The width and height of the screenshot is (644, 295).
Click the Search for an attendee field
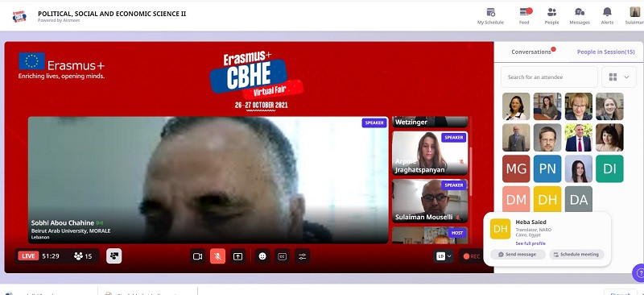pyautogui.click(x=549, y=77)
